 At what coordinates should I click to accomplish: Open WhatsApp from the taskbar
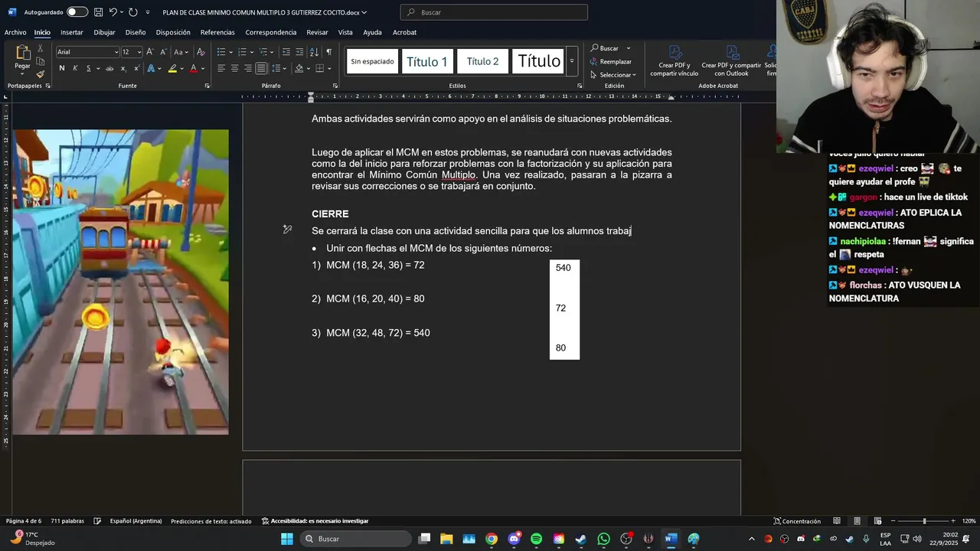coord(603,539)
